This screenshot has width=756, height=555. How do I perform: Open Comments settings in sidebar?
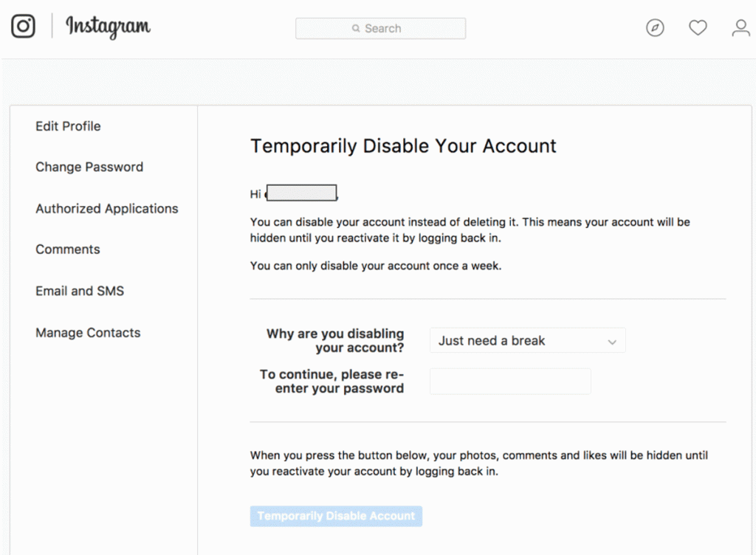coord(67,249)
